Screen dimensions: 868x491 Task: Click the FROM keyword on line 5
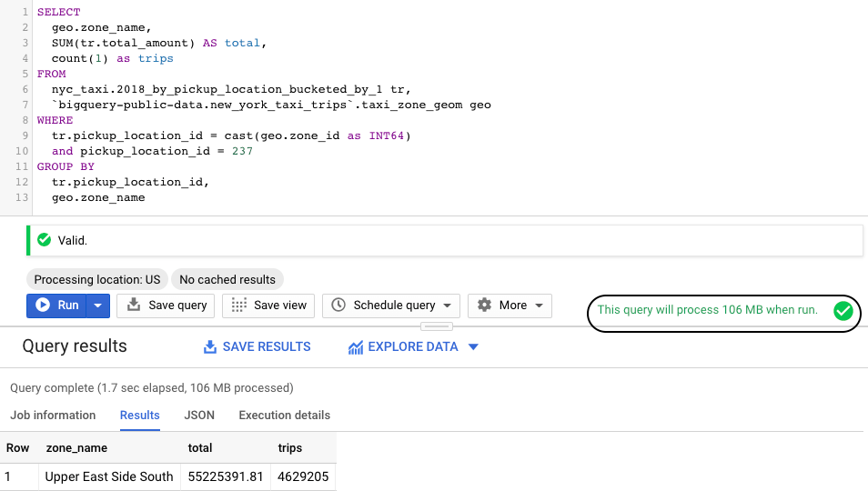[x=52, y=74]
